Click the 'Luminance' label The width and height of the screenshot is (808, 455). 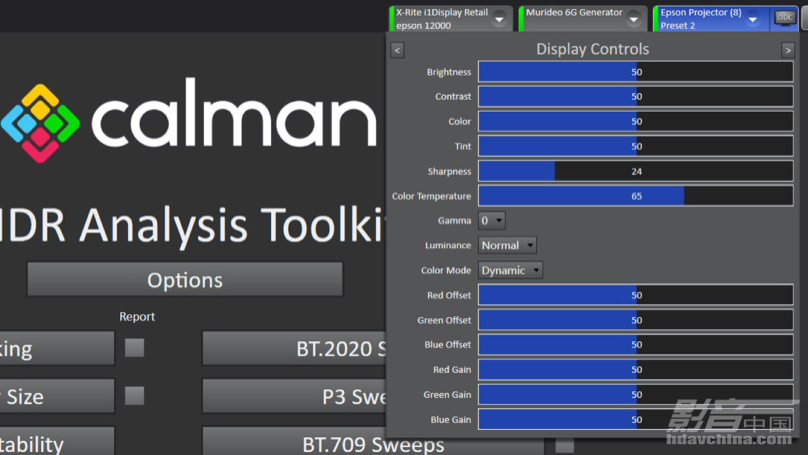click(448, 245)
